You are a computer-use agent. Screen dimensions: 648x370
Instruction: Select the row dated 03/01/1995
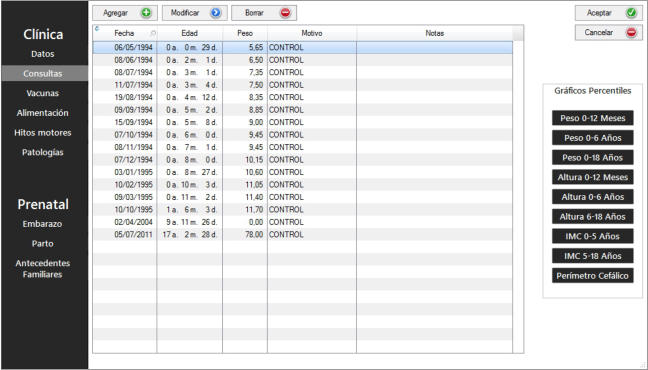303,172
